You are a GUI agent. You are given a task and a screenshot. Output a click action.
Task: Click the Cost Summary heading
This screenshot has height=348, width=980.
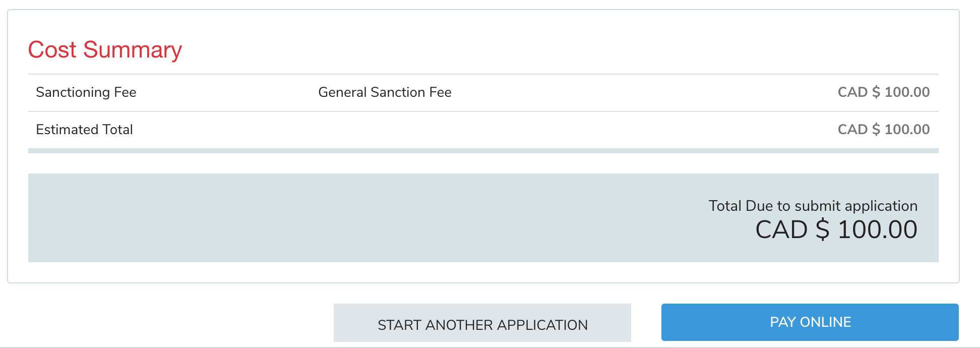pos(105,50)
